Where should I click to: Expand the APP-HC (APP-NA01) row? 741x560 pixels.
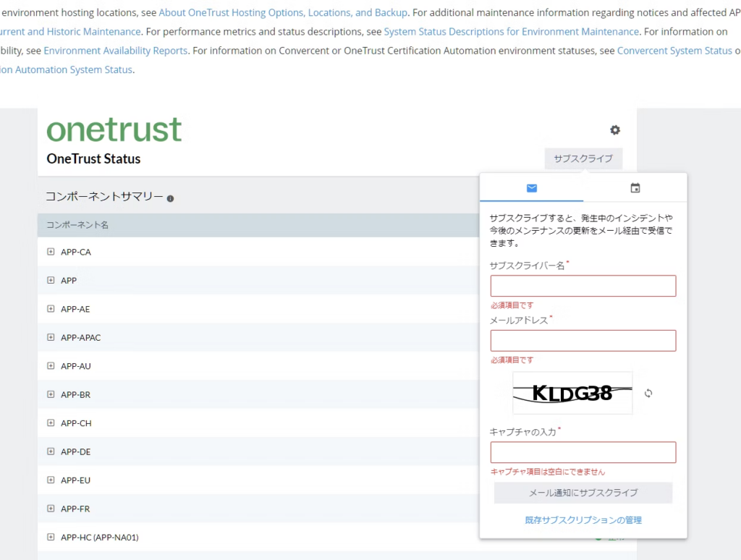[51, 537]
